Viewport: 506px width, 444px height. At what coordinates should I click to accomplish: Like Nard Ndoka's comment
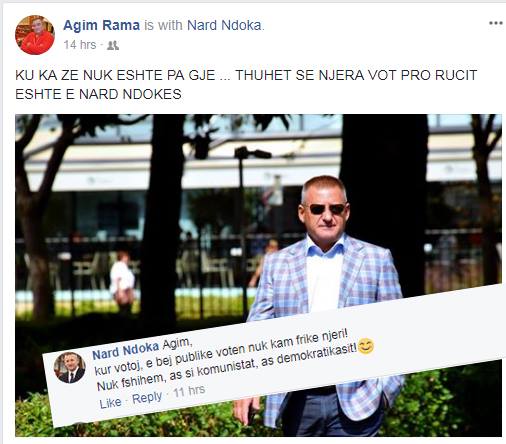point(110,403)
